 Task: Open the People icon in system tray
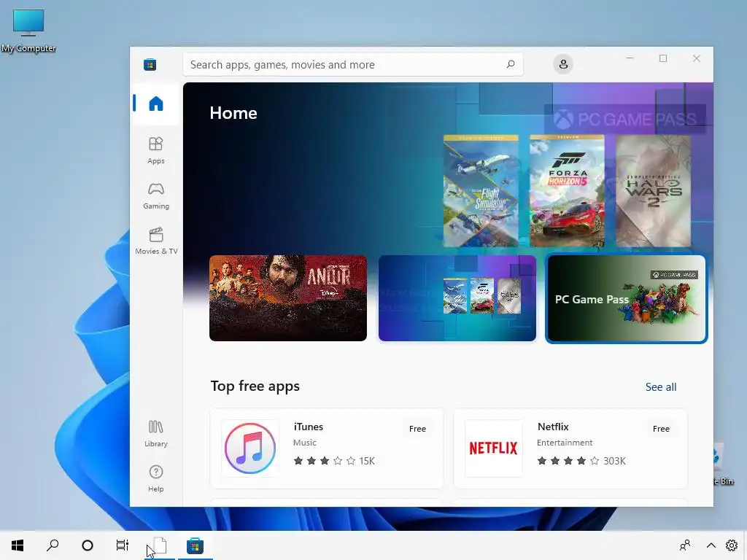(685, 545)
